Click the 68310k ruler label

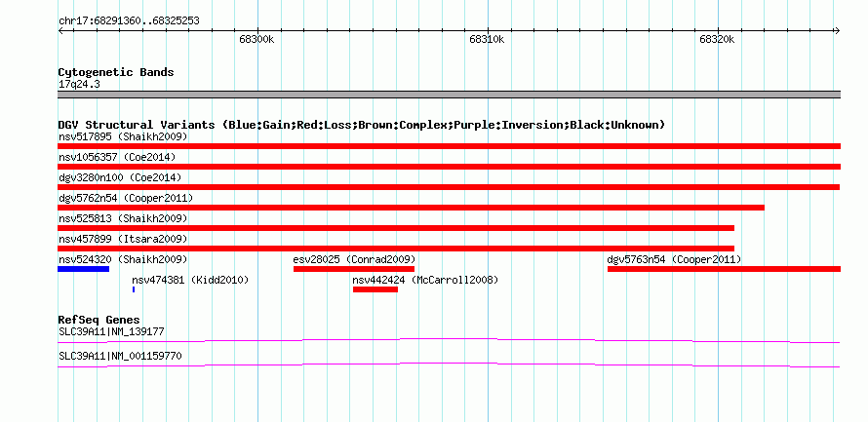tap(487, 39)
